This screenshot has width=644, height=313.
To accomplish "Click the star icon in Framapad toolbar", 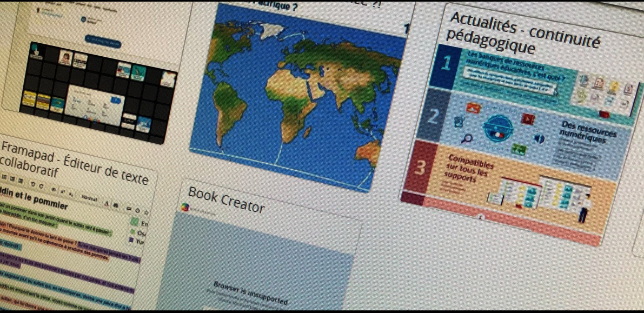I will coord(145,214).
